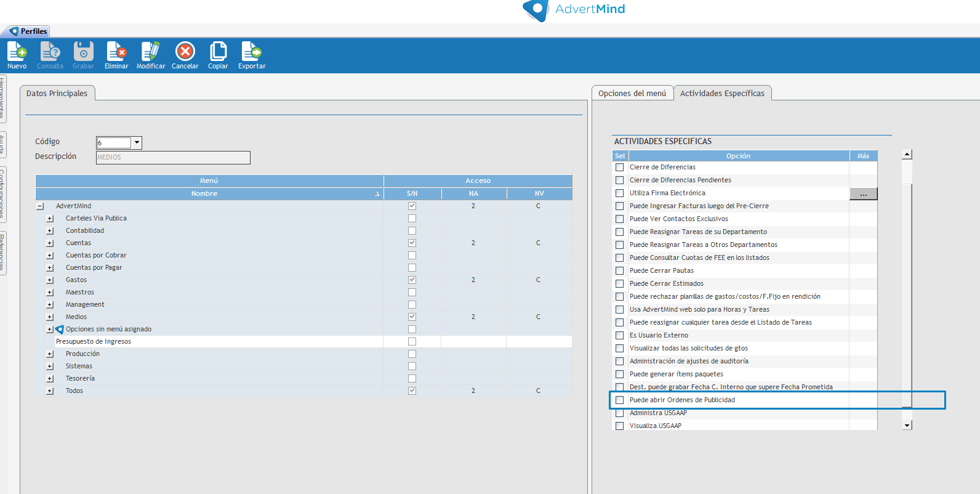Click the Opción column header
The width and height of the screenshot is (980, 494).
738,156
